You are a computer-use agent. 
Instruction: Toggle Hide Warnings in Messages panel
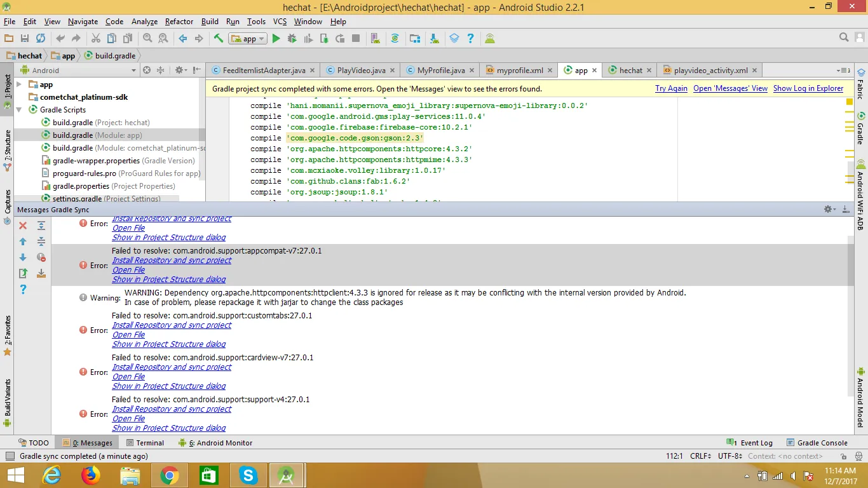(41, 257)
